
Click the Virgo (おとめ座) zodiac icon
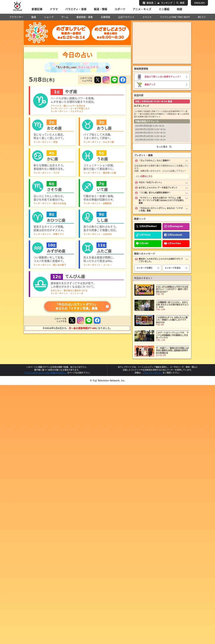pyautogui.click(x=38, y=125)
